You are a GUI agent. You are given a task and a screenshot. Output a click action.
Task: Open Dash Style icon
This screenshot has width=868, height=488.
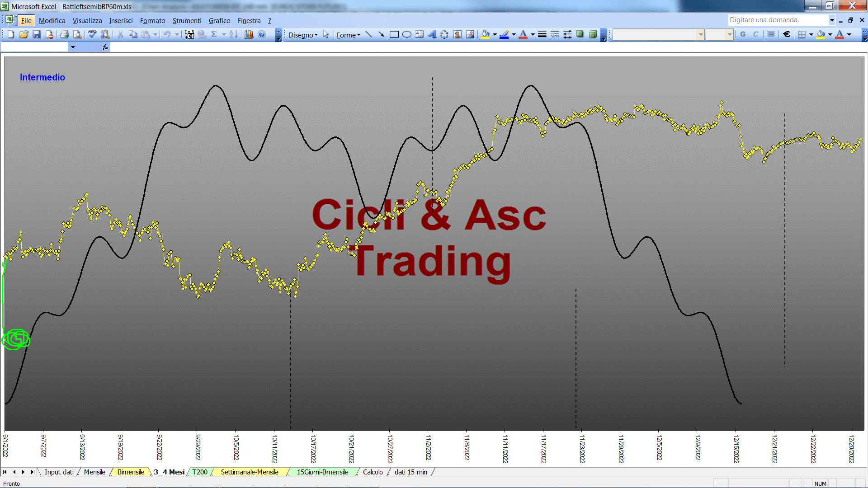tap(555, 34)
